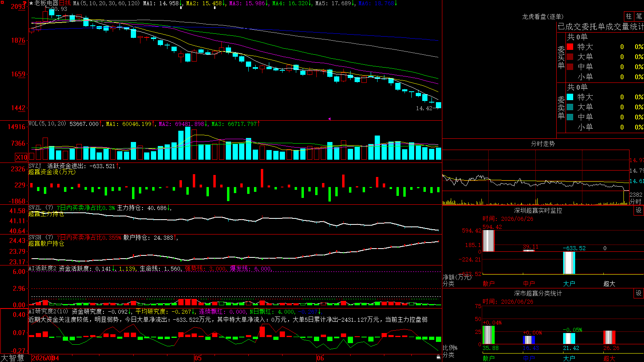Open the SVZL (7) indicator label
This screenshot has height=362, width=644.
(41, 208)
